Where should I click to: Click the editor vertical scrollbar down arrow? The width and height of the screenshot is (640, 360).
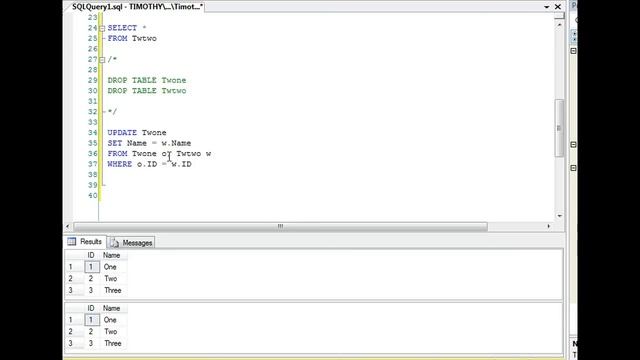click(559, 216)
